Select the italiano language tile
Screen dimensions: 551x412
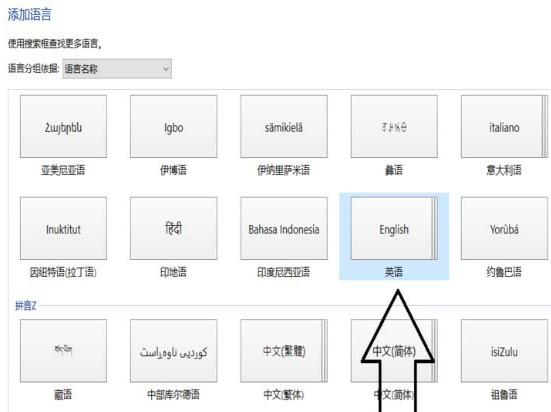(x=505, y=127)
